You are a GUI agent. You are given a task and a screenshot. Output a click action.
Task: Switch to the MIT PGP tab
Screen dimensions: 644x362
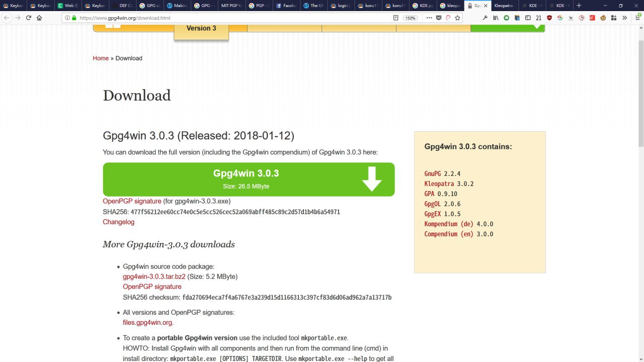click(x=231, y=6)
